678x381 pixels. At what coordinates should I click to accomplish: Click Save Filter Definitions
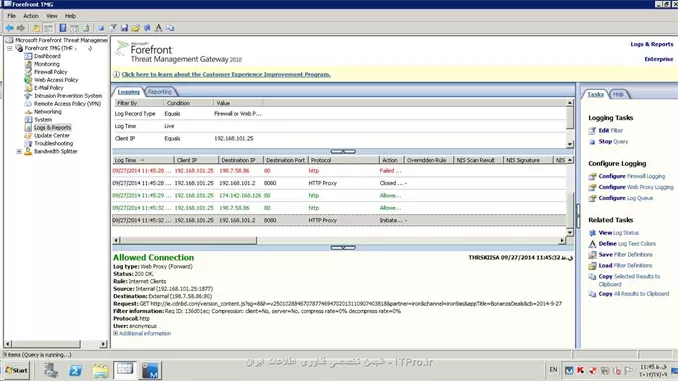click(x=626, y=254)
